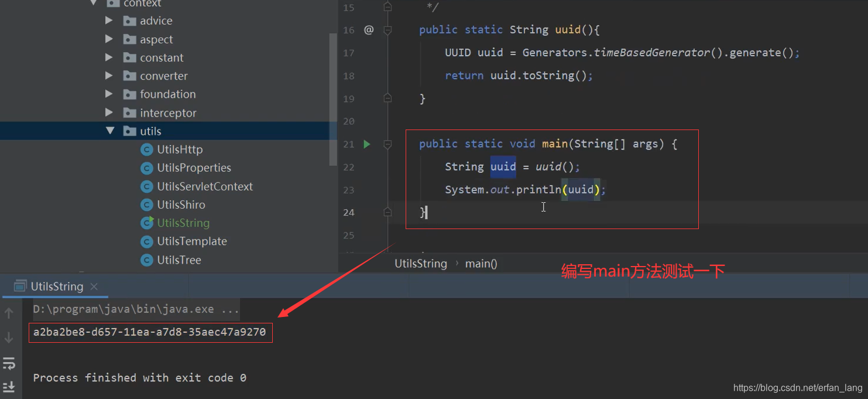Image resolution: width=868 pixels, height=399 pixels.
Task: Collapse the utils folder arrow
Action: point(110,131)
